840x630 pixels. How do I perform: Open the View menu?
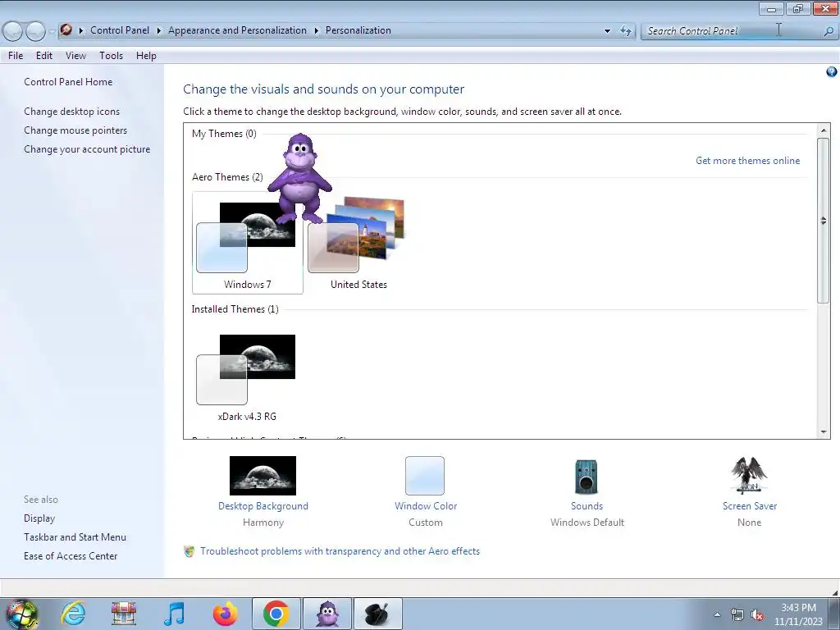(75, 56)
